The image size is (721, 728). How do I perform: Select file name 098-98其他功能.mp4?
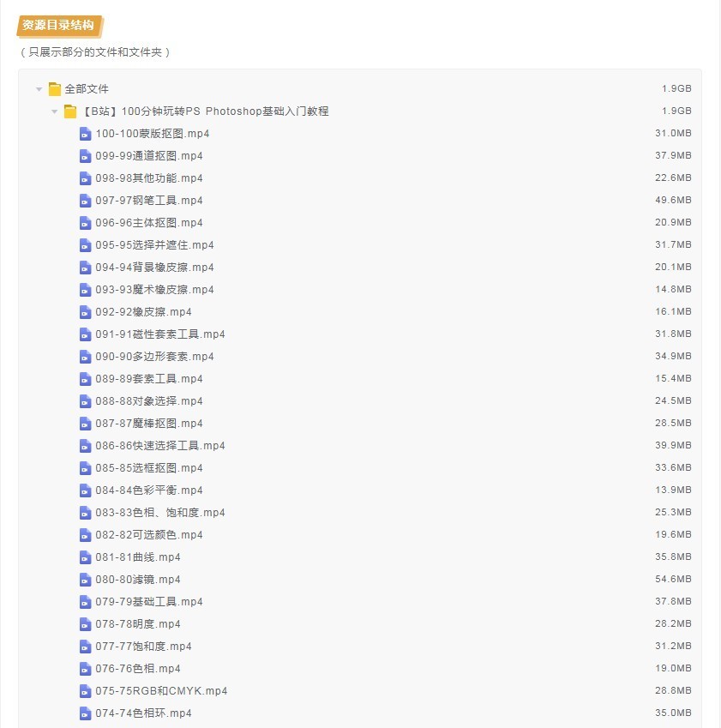(149, 178)
